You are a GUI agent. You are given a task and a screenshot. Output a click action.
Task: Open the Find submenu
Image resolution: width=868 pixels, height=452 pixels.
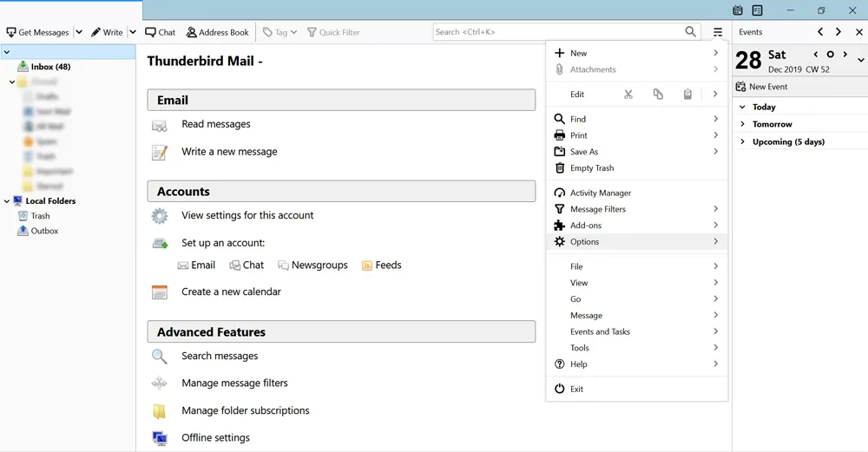coord(636,119)
